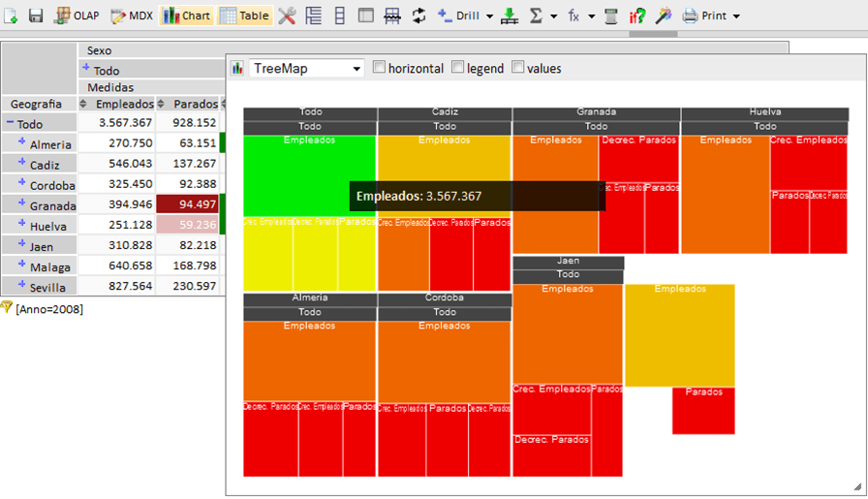868x499 pixels.
Task: Click the yellow filter funnel icon
Action: (7, 307)
